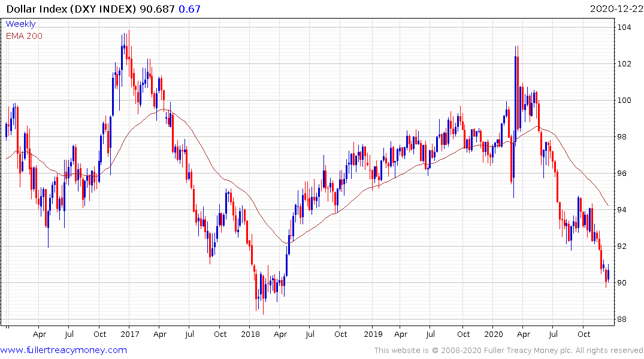The height and width of the screenshot is (359, 644).
Task: Click the Apr label right after 2020
Action: (523, 334)
